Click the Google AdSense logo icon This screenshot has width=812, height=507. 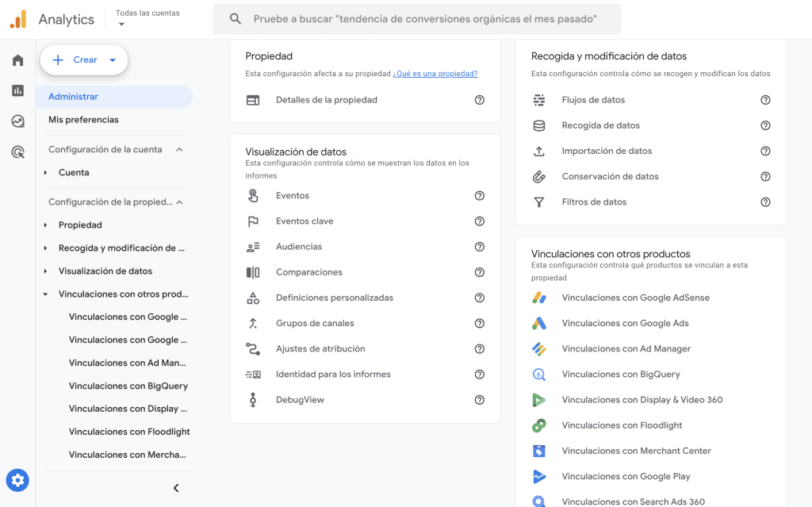tap(539, 298)
